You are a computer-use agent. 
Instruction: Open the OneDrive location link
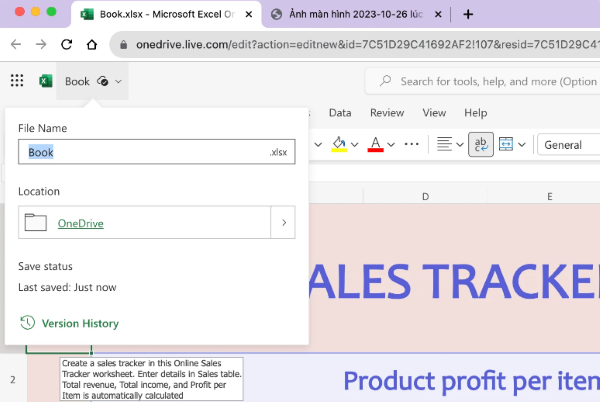(x=80, y=223)
